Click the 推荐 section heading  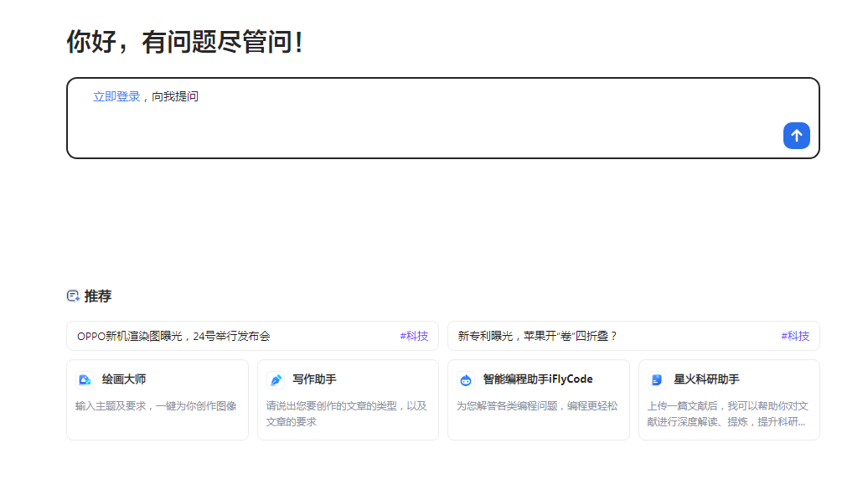(x=98, y=296)
